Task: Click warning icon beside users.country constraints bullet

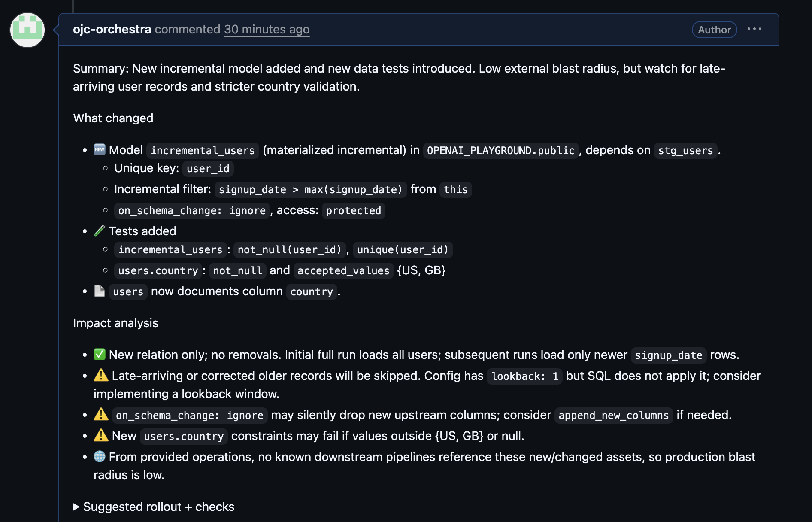Action: [x=100, y=435]
